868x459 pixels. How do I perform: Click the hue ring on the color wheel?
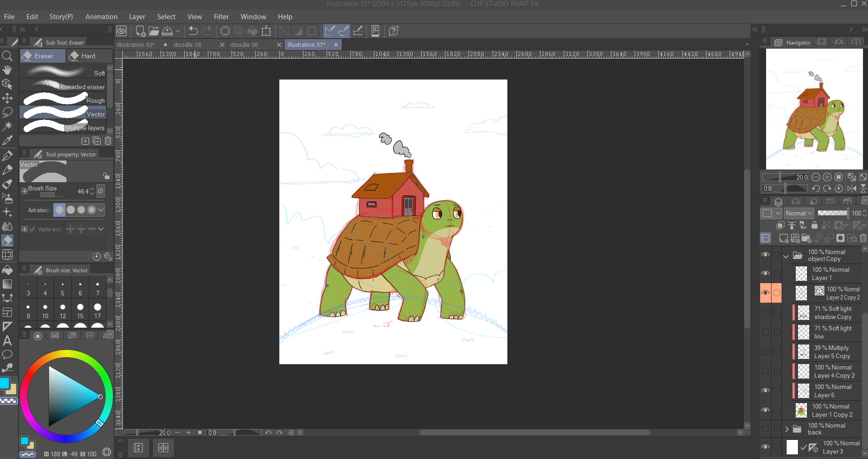66,354
